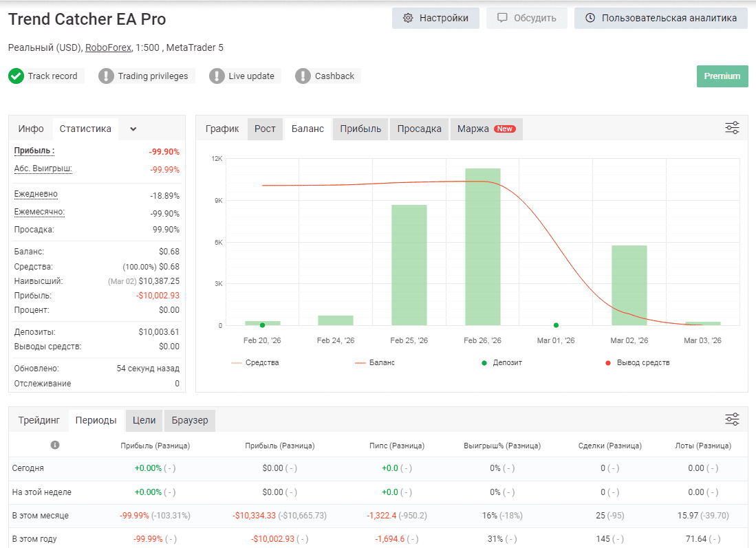This screenshot has width=756, height=548.
Task: Click the Пипс (Разница) column header
Action: (397, 446)
